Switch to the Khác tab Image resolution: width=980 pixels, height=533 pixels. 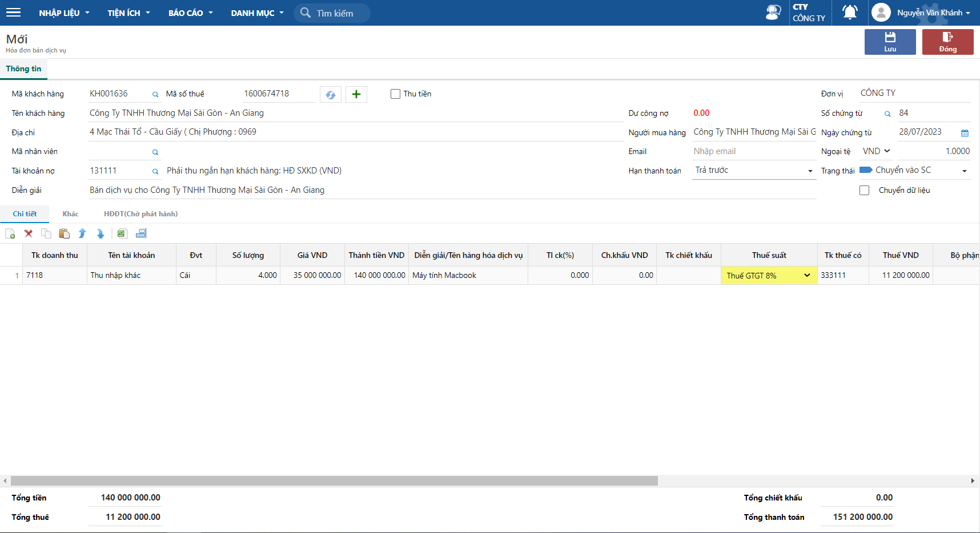tap(70, 214)
